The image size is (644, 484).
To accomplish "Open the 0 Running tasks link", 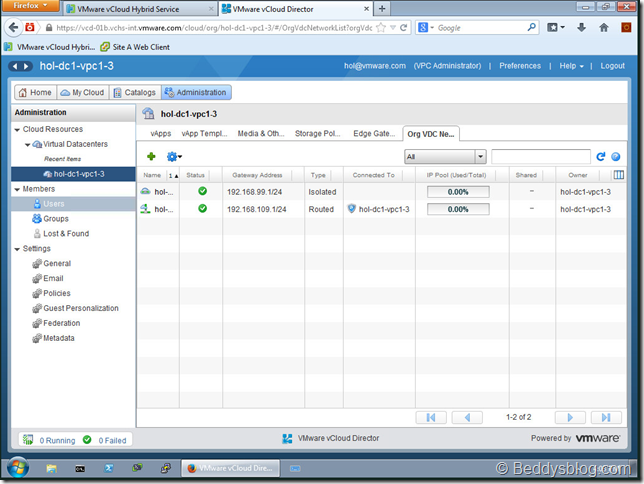I will tap(57, 440).
